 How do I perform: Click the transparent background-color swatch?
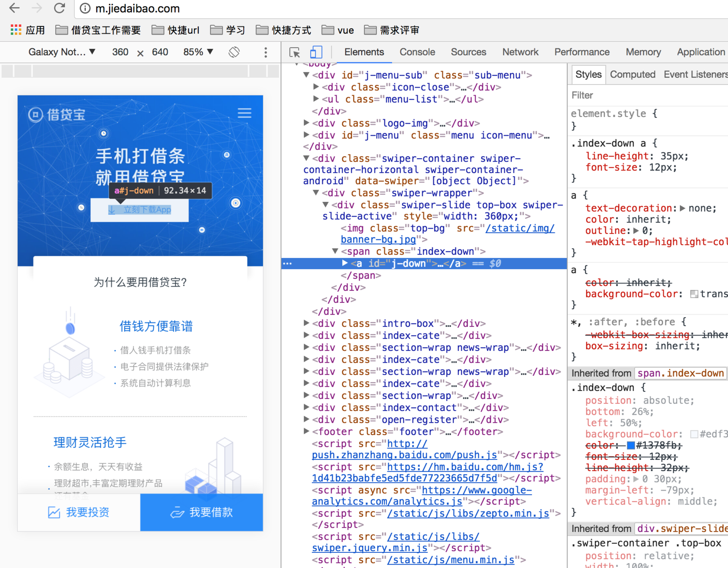point(694,294)
